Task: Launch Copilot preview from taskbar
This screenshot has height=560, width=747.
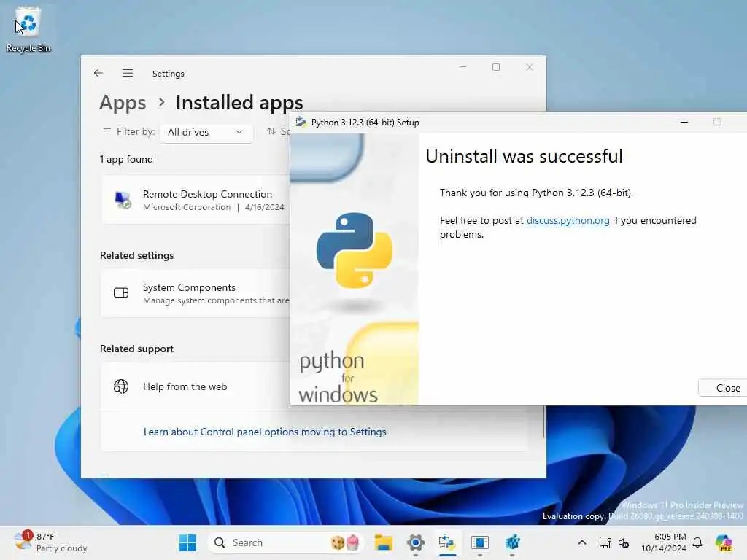Action: (x=724, y=542)
